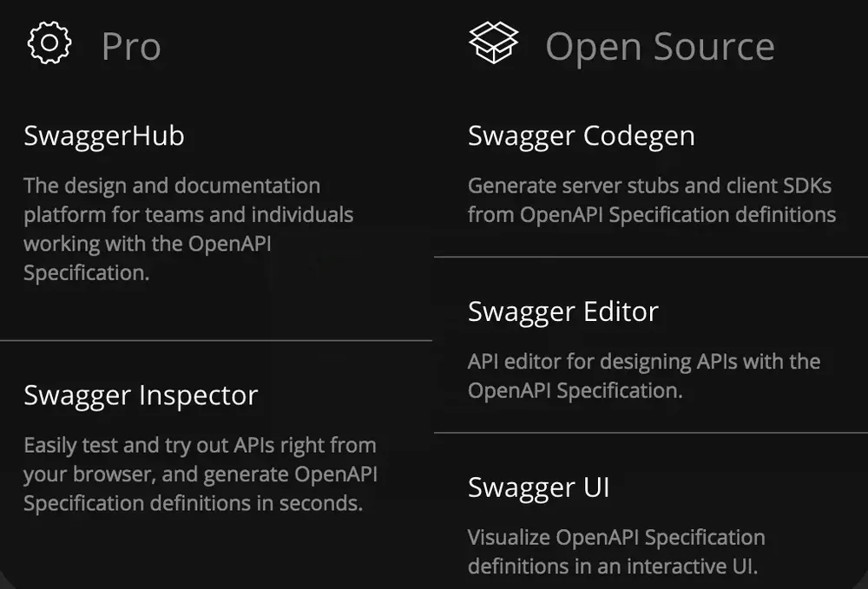868x589 pixels.
Task: Click 'working with the OpenAPI' line under SwaggerHub
Action: click(148, 244)
